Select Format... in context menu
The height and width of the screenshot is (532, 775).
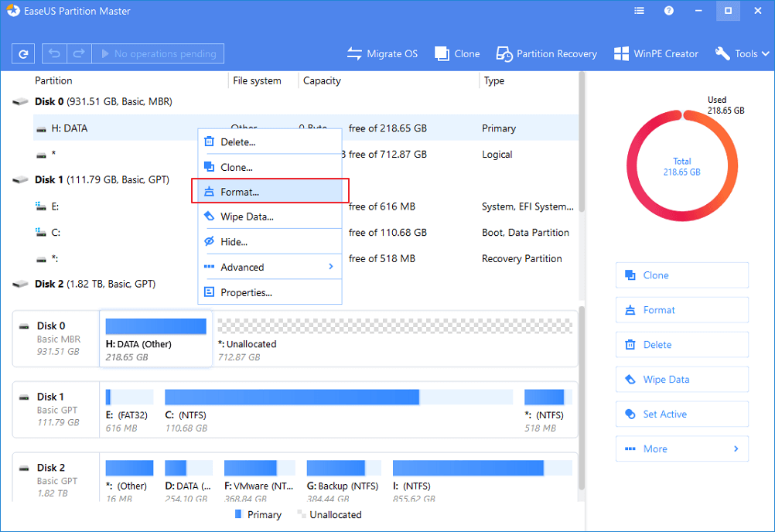tap(270, 192)
